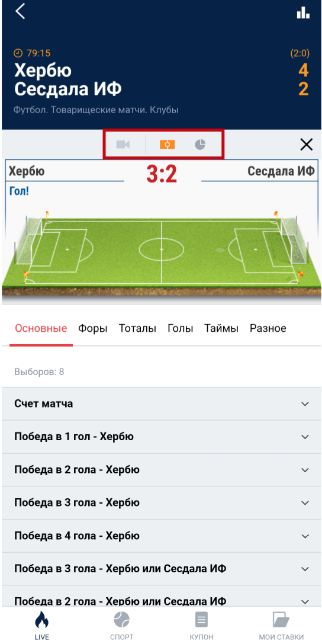Open Победа в 3 гола - Хербю или Сесдала ИФ
This screenshot has height=644, width=322.
point(162,569)
